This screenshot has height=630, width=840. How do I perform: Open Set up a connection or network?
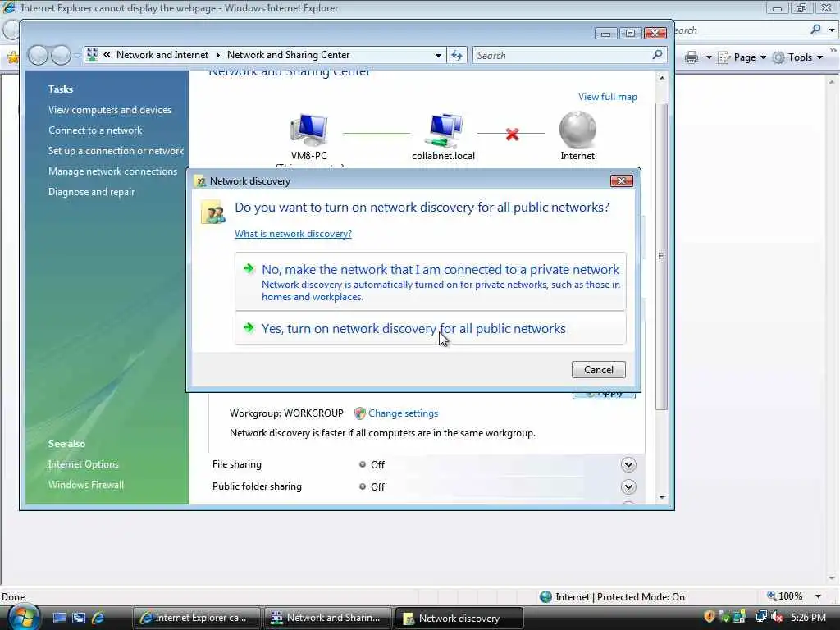pyautogui.click(x=116, y=151)
